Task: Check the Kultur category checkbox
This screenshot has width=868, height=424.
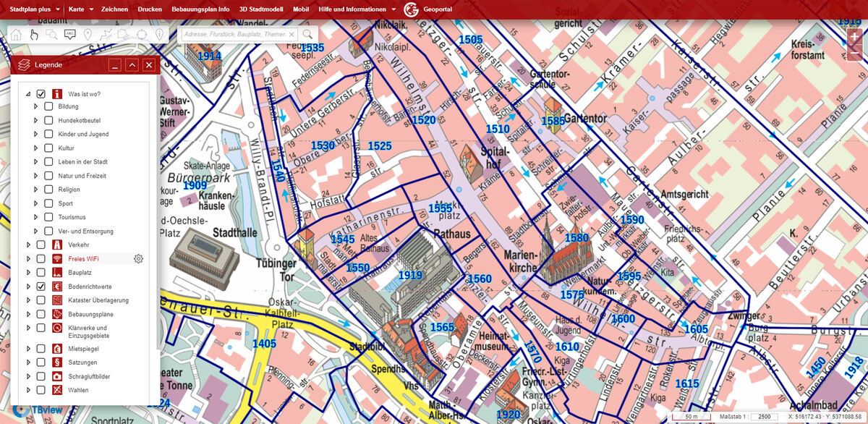Action: (48, 148)
